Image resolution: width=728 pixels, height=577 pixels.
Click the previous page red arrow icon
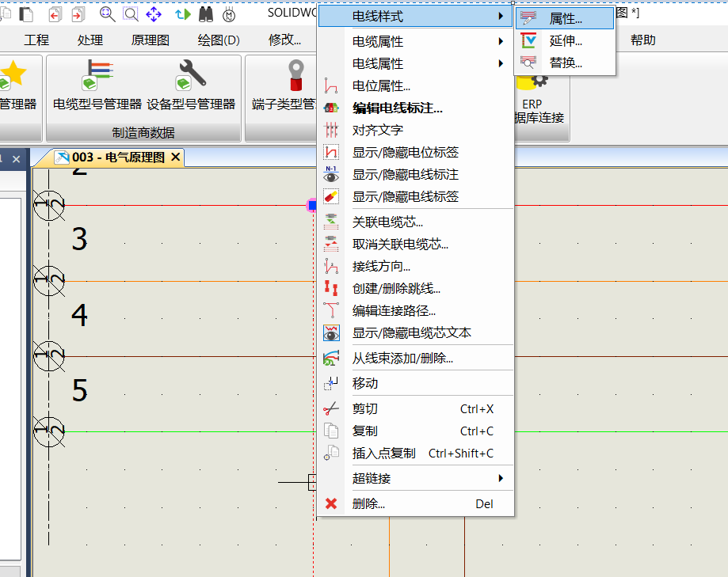tap(55, 14)
